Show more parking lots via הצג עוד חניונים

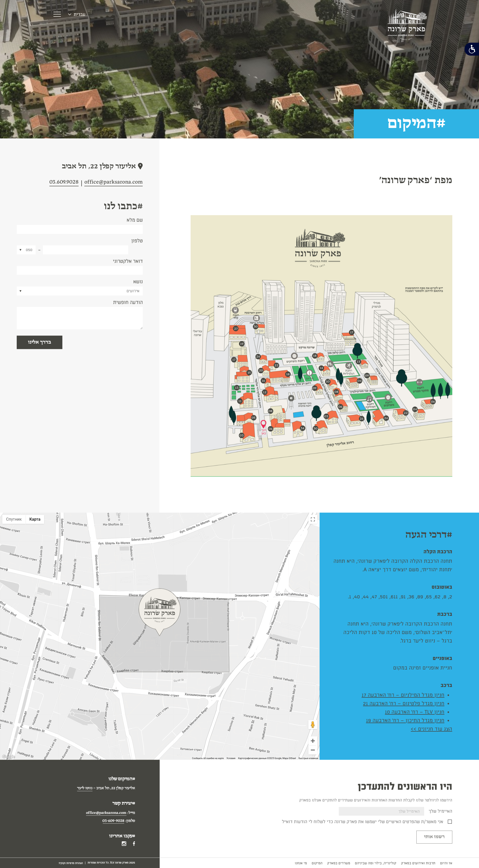tap(431, 729)
